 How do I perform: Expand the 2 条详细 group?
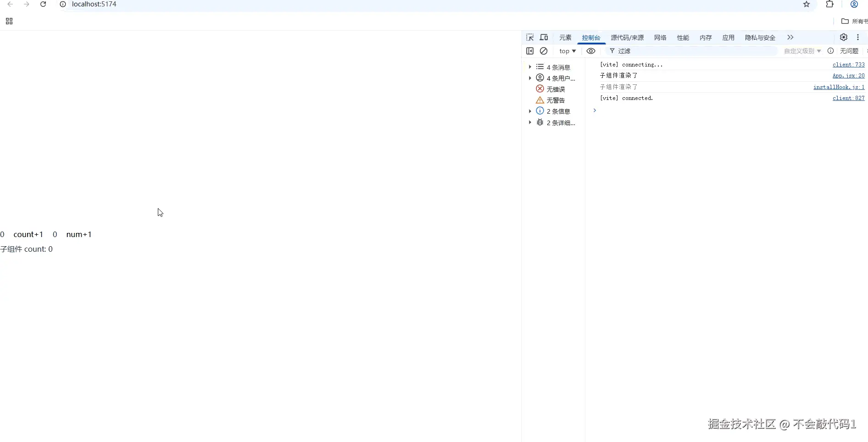pyautogui.click(x=530, y=122)
